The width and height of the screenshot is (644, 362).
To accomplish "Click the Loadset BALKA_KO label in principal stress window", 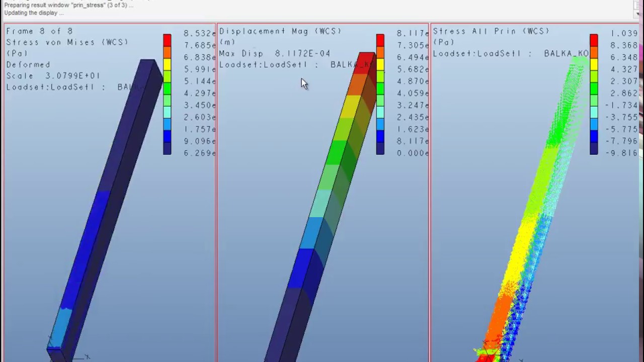I will pyautogui.click(x=511, y=53).
